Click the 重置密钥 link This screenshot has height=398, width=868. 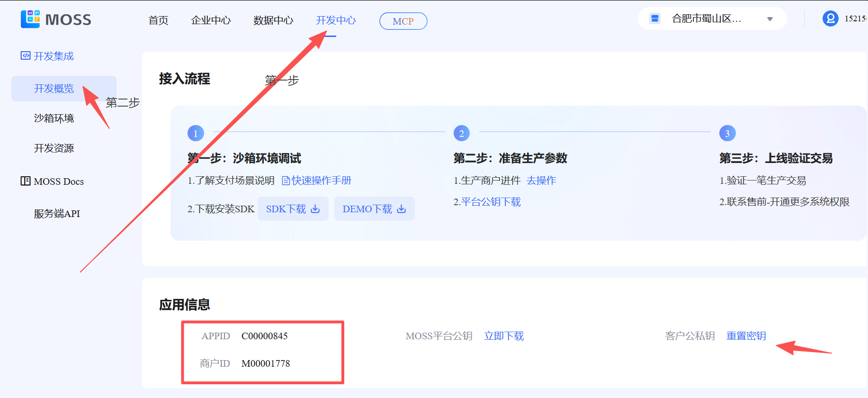point(746,336)
